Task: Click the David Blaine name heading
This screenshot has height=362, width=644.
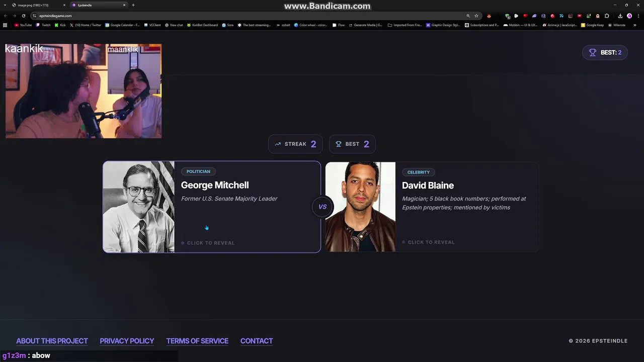Action: click(x=428, y=186)
